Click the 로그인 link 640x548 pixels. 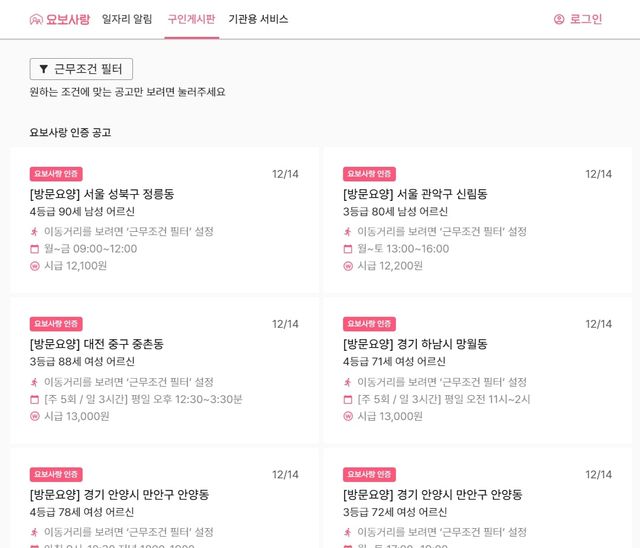(x=586, y=19)
